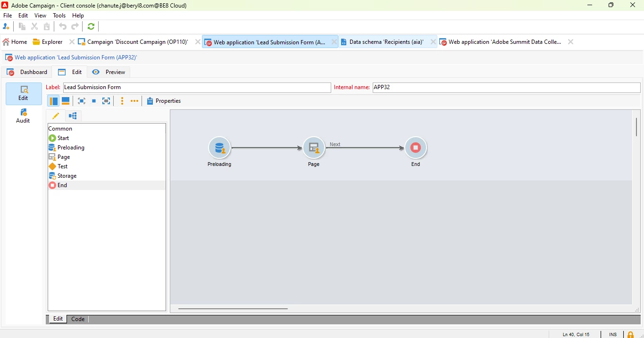Click the vertical alignment dots icon
The width and height of the screenshot is (644, 338).
coord(122,101)
